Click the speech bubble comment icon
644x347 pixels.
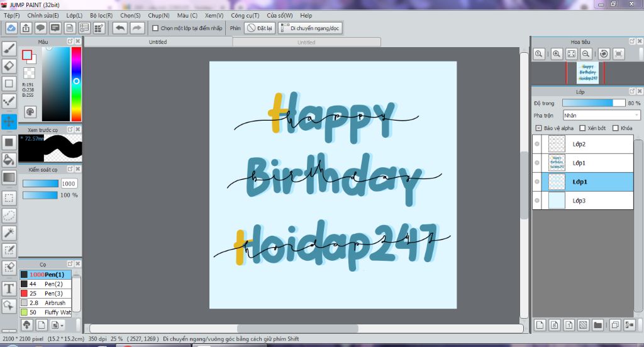[40, 28]
